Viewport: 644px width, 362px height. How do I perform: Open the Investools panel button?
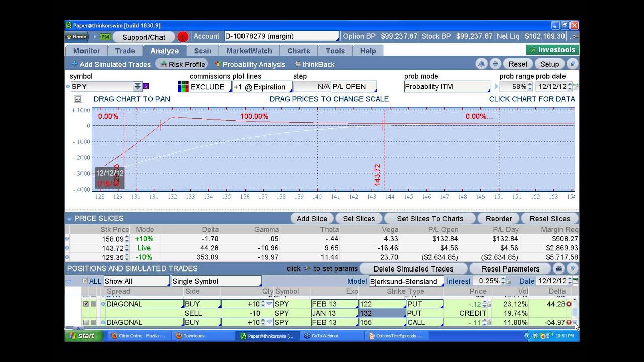(x=552, y=50)
